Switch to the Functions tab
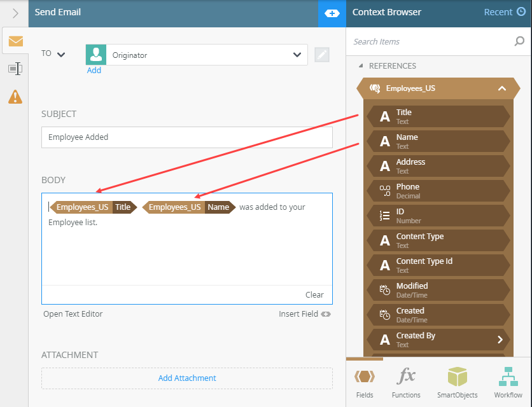The height and width of the screenshot is (407, 532). [406, 382]
